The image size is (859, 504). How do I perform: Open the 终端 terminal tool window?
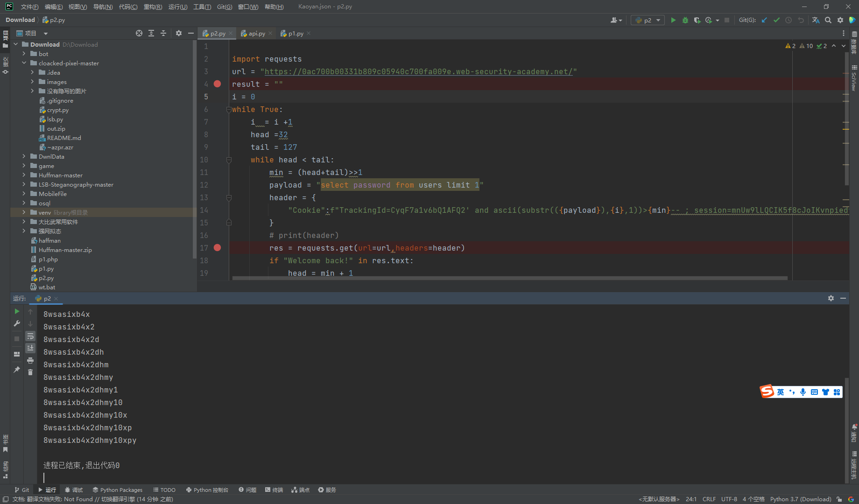274,490
